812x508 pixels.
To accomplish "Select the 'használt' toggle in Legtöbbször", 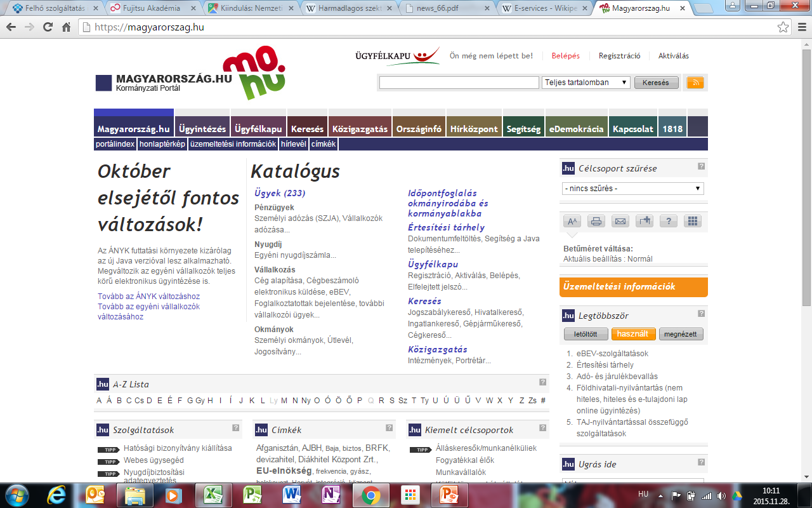I will click(x=633, y=334).
